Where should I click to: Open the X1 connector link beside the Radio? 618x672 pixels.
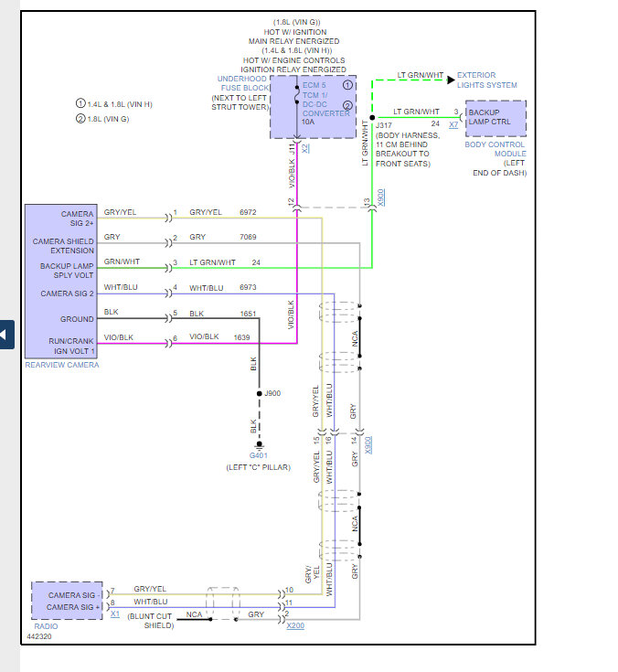tap(115, 613)
